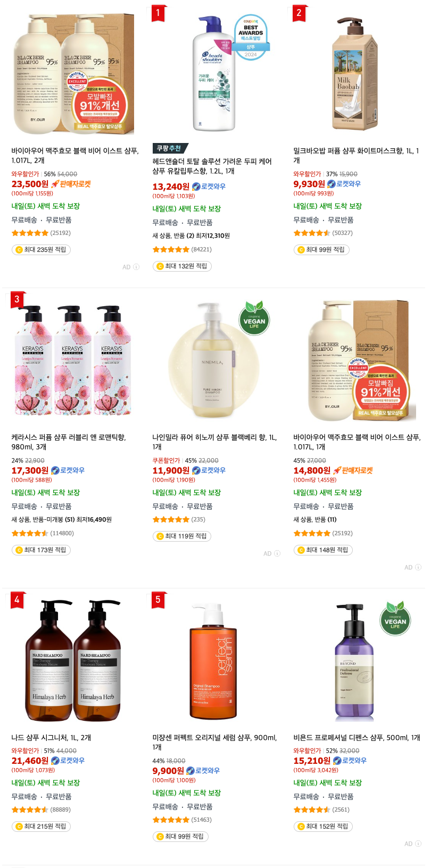Click the 판매자로켓 icon beside 23,500원
Viewport: 431px width, 868px height.
(71, 184)
